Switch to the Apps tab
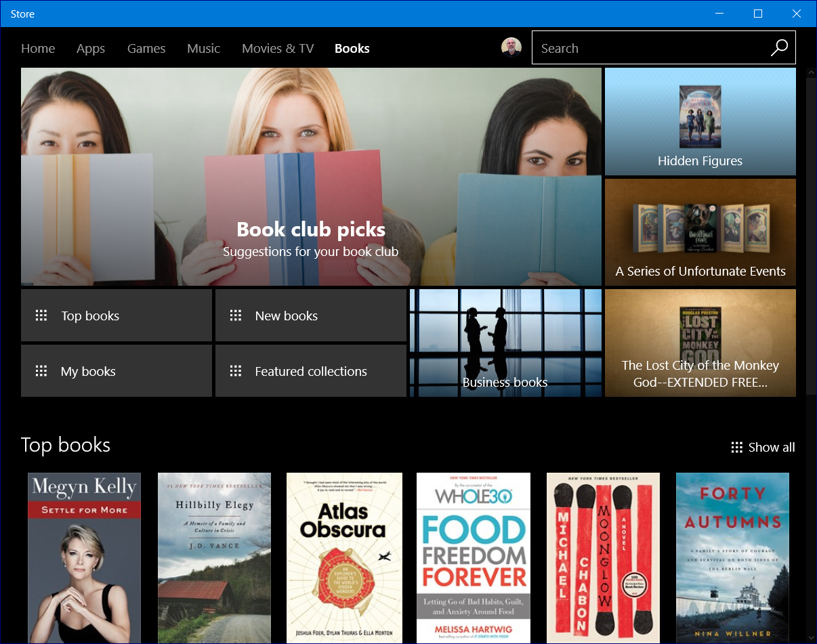Screen dimensions: 817x644 click(91, 49)
